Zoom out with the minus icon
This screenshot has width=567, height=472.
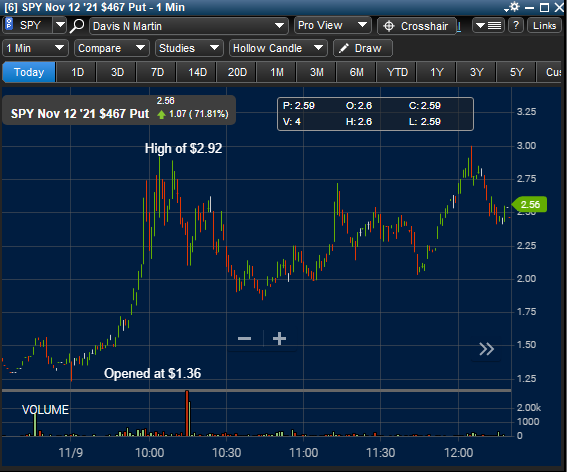pyautogui.click(x=244, y=339)
